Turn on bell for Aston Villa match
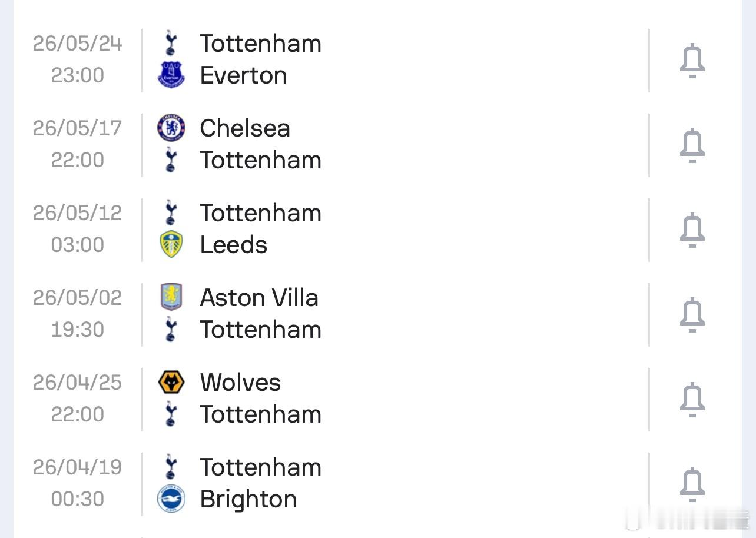Viewport: 756px width, 538px height. point(692,315)
